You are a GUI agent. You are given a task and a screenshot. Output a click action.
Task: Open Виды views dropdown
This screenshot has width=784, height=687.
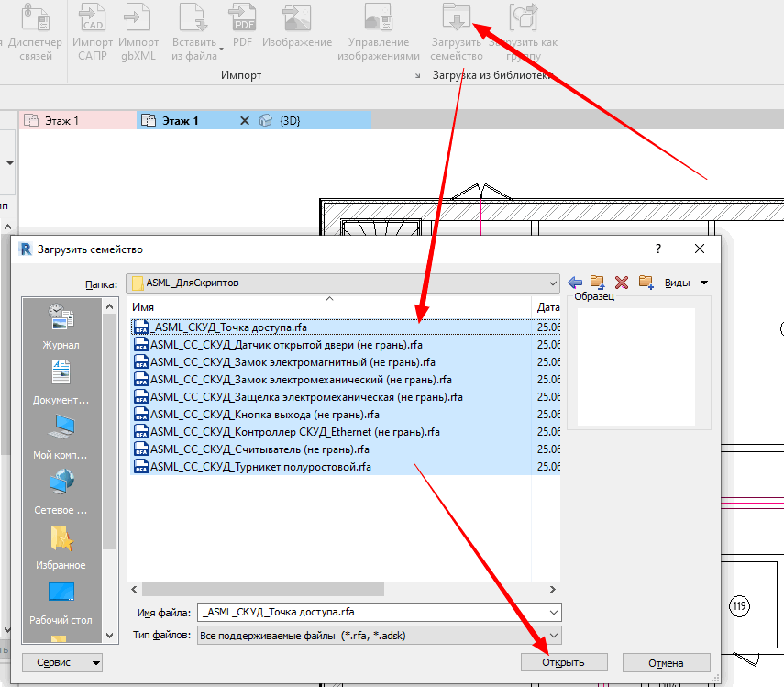pos(686,283)
